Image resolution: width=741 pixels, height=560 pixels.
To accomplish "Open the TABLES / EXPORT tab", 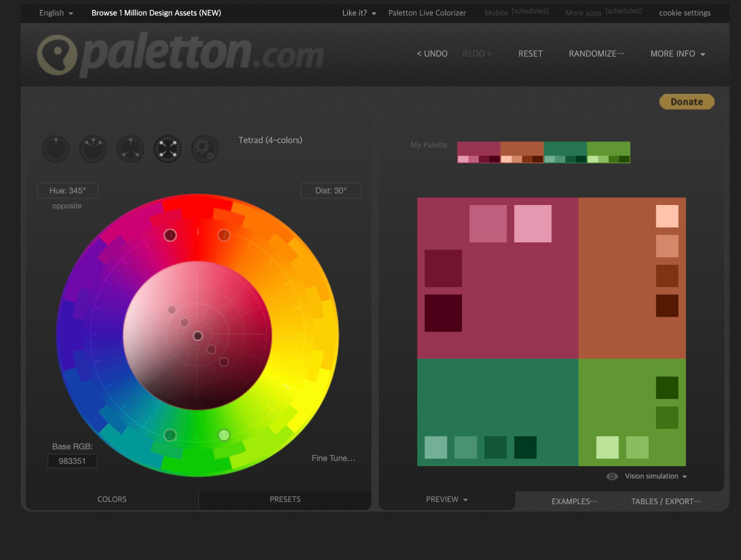I will pyautogui.click(x=666, y=502).
